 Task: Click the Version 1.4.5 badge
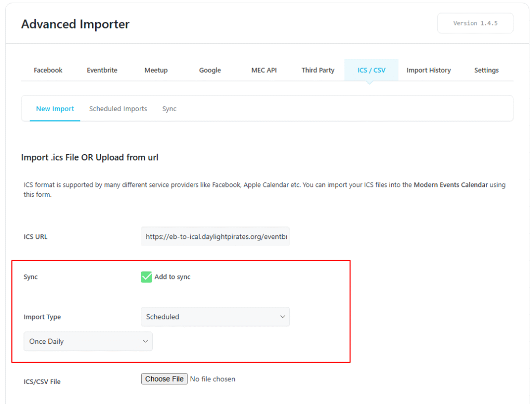475,23
